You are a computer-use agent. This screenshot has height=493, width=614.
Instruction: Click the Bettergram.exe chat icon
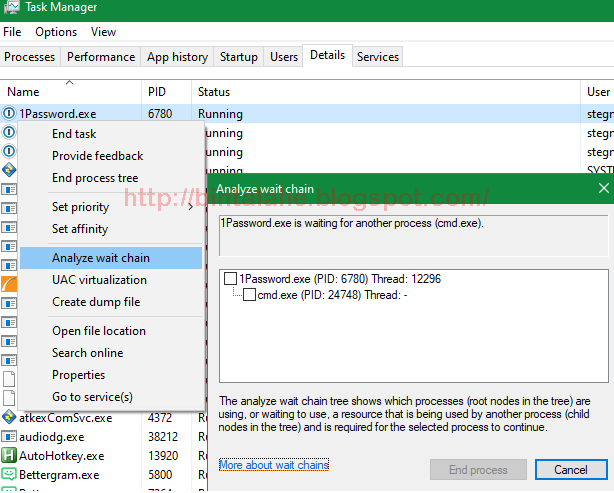9,474
